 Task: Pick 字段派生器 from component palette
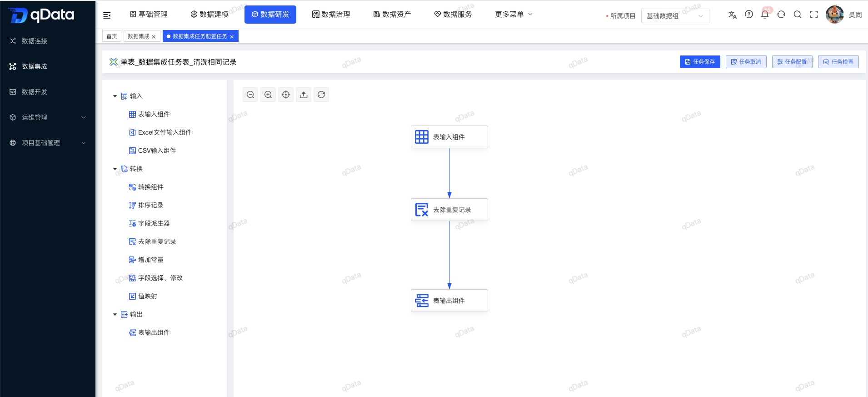[150, 223]
